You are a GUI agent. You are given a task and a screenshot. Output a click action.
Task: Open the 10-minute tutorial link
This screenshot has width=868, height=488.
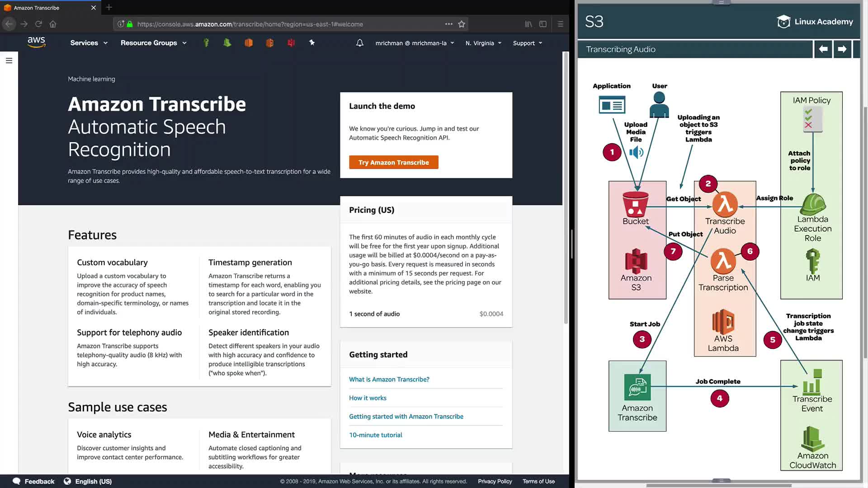click(375, 435)
